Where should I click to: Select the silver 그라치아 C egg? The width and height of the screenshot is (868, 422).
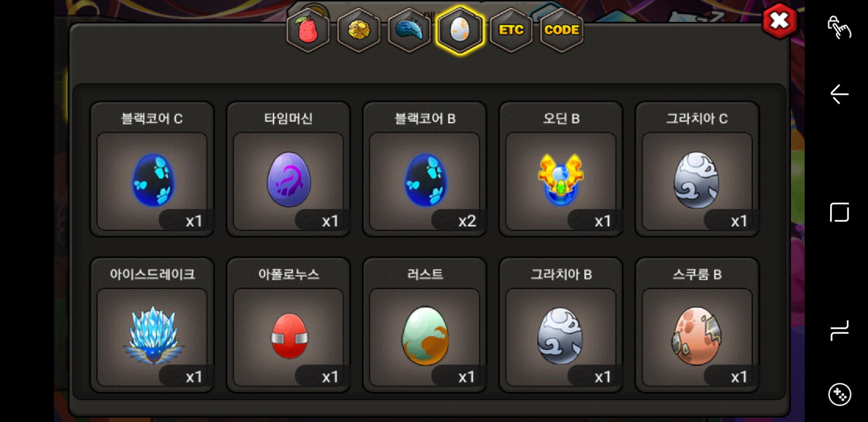(698, 169)
